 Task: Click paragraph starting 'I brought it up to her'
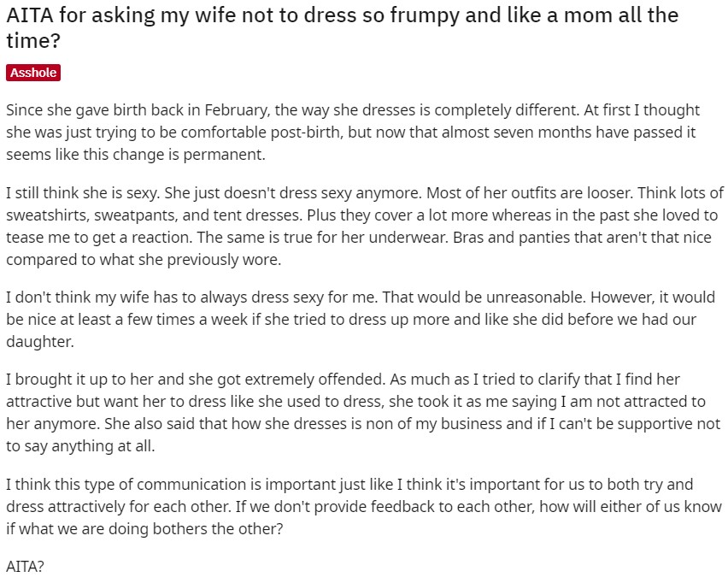click(363, 413)
